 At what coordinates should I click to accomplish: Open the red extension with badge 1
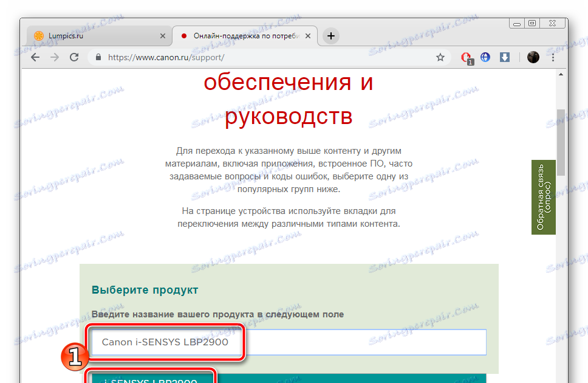(467, 58)
